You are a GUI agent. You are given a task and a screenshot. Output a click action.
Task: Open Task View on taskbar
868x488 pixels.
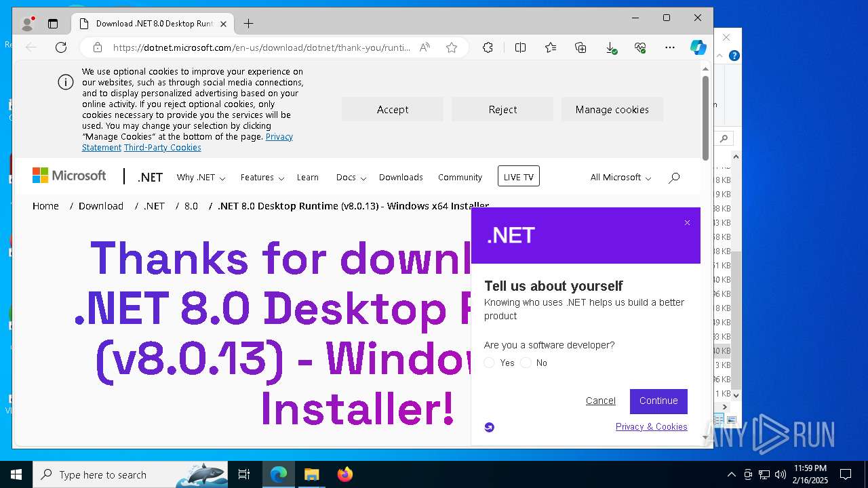(244, 474)
